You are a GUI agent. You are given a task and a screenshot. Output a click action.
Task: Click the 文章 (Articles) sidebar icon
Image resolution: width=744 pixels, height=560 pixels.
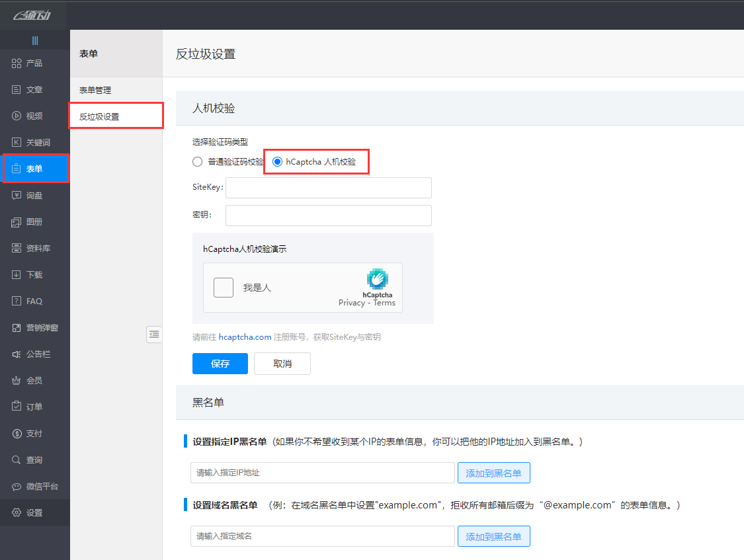(x=17, y=90)
